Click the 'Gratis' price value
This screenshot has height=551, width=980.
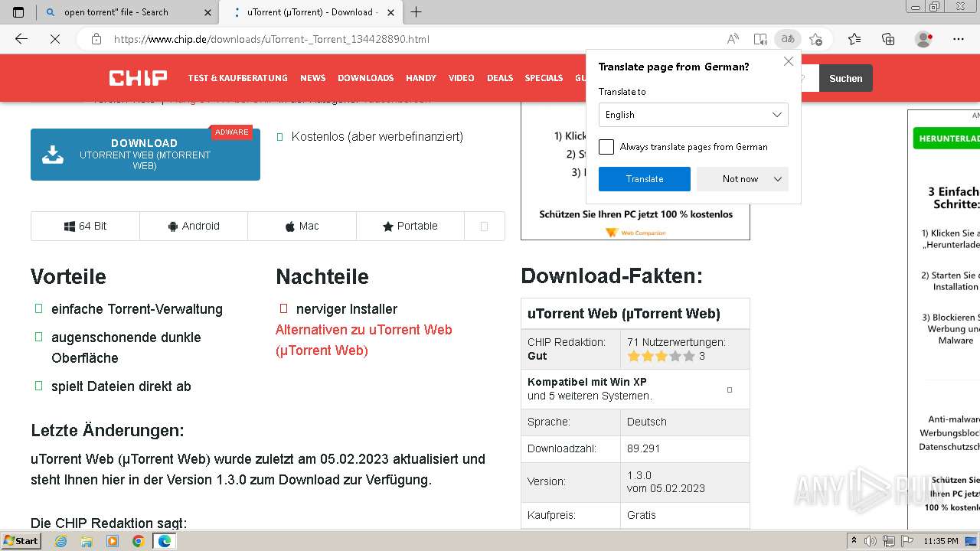coord(642,515)
